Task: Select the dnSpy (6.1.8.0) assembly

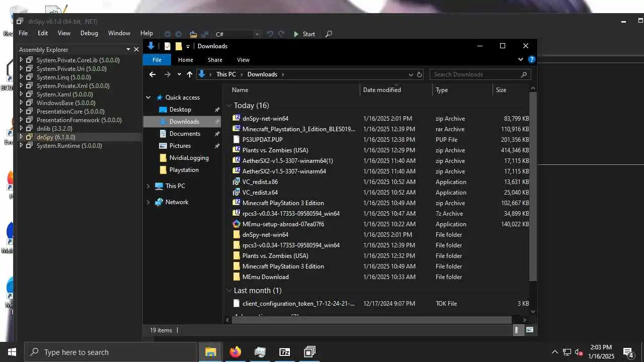Action: (56, 137)
